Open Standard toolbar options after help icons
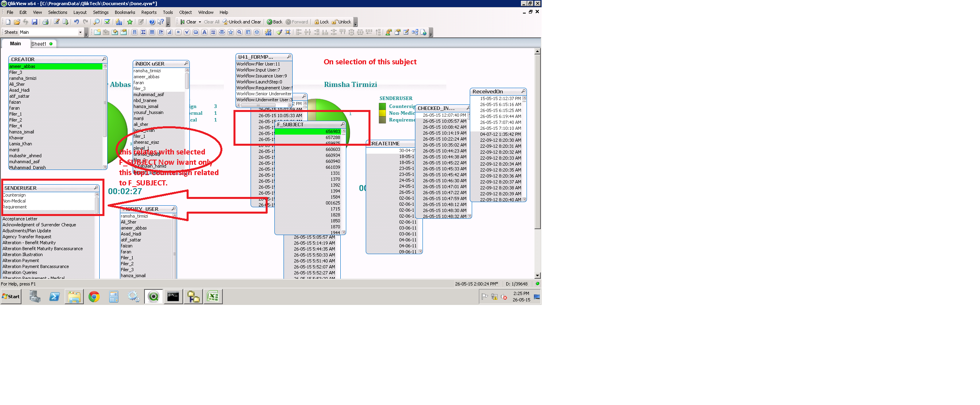Image resolution: width=980 pixels, height=405 pixels. point(168,22)
